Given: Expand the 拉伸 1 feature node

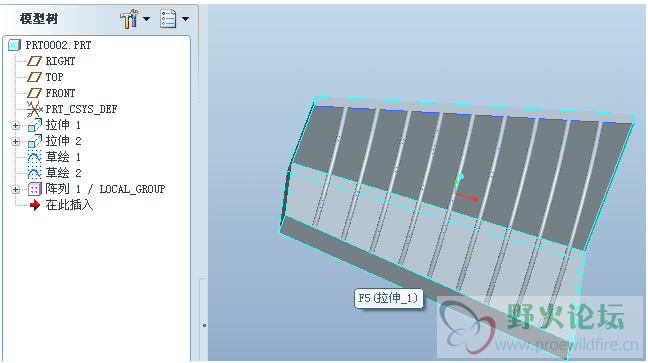Looking at the screenshot, I should (x=15, y=125).
